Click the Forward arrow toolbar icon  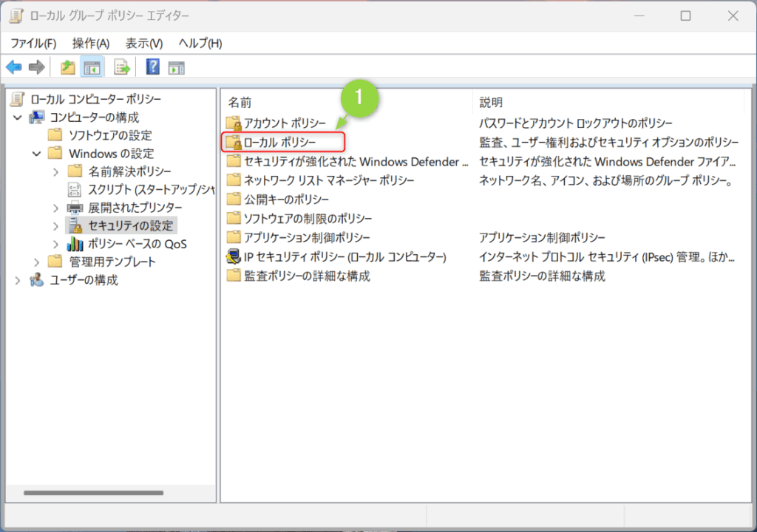tap(36, 67)
